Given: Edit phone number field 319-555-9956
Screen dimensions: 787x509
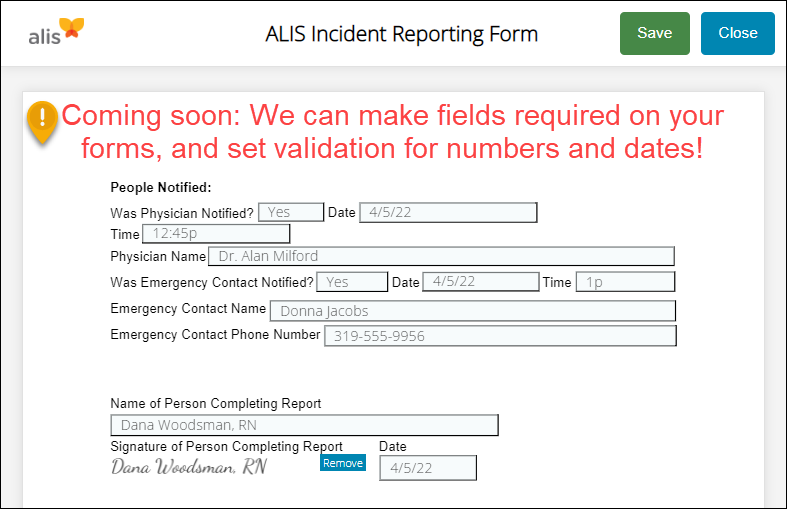Looking at the screenshot, I should click(500, 336).
